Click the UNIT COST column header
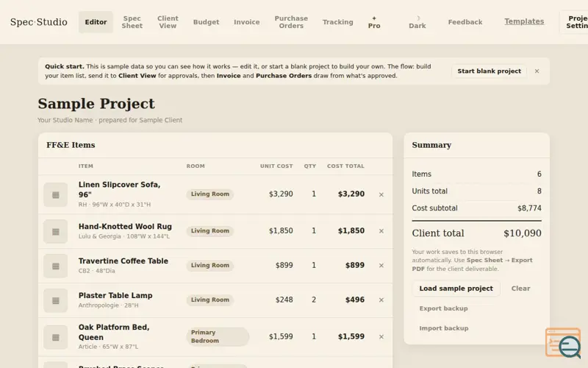The image size is (588, 368). 276,166
